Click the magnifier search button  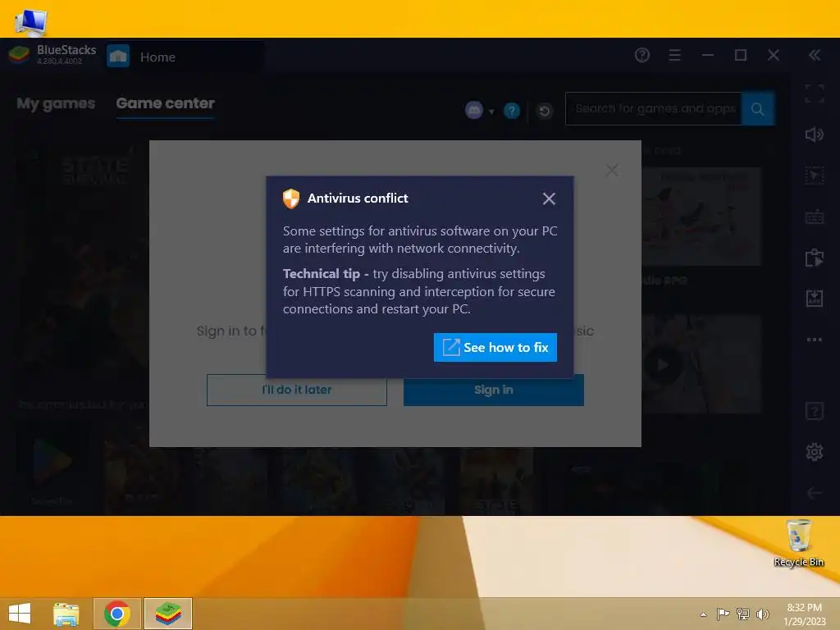point(757,109)
